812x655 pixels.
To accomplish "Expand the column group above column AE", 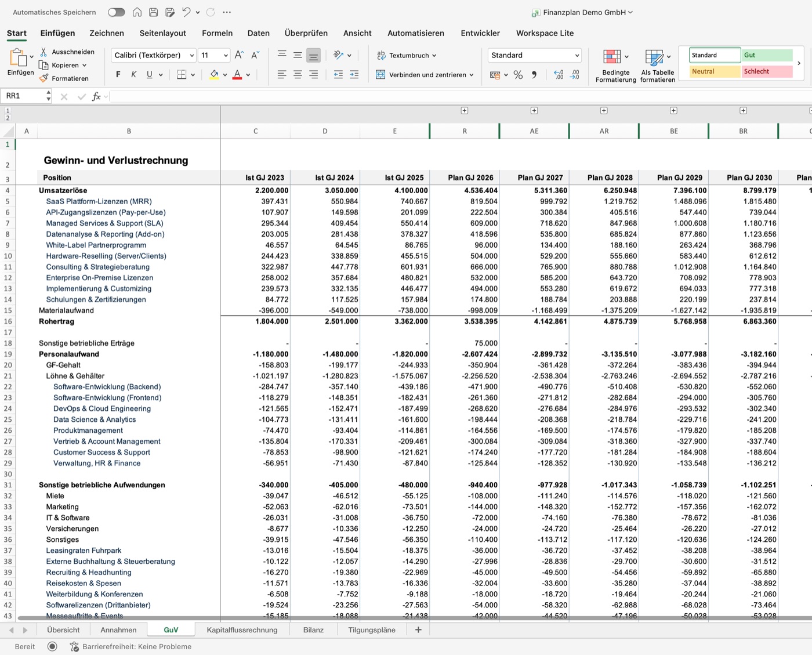I will pyautogui.click(x=534, y=110).
